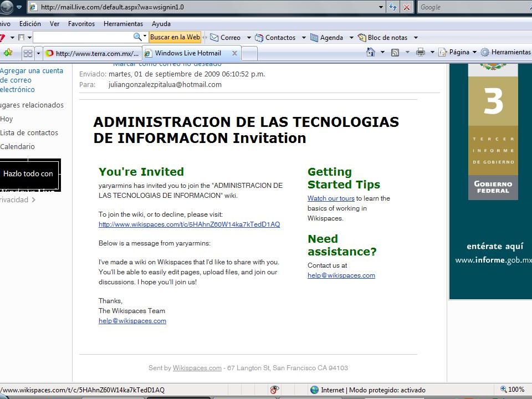Open the Herramientas gear toolbar menu

click(506, 52)
